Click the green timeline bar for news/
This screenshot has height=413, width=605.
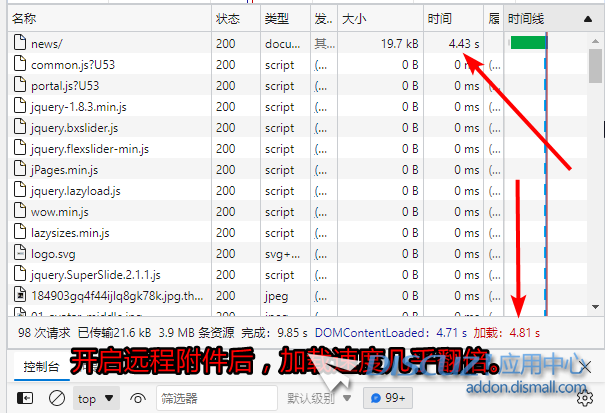point(528,43)
